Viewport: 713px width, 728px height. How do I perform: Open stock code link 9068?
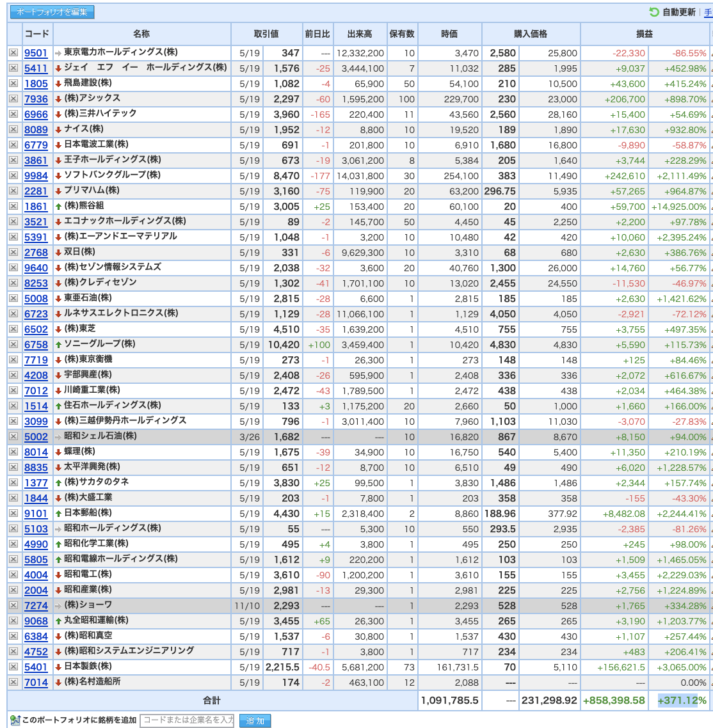pos(36,621)
